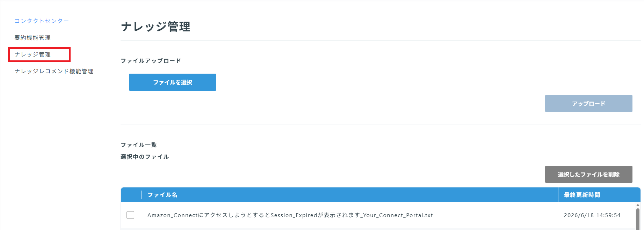The height and width of the screenshot is (230, 644).
Task: Click the empty checkbox column header cell
Action: click(x=131, y=195)
